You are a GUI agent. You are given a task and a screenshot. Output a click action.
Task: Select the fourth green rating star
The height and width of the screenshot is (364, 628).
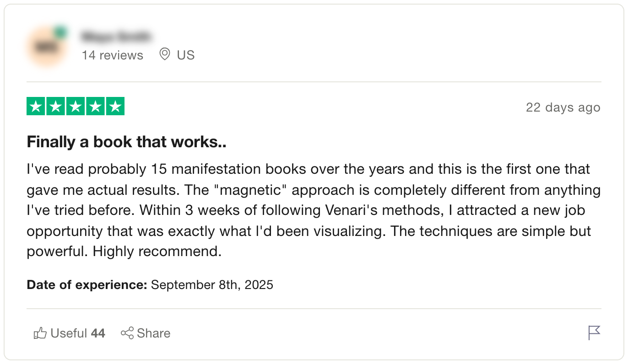(95, 107)
